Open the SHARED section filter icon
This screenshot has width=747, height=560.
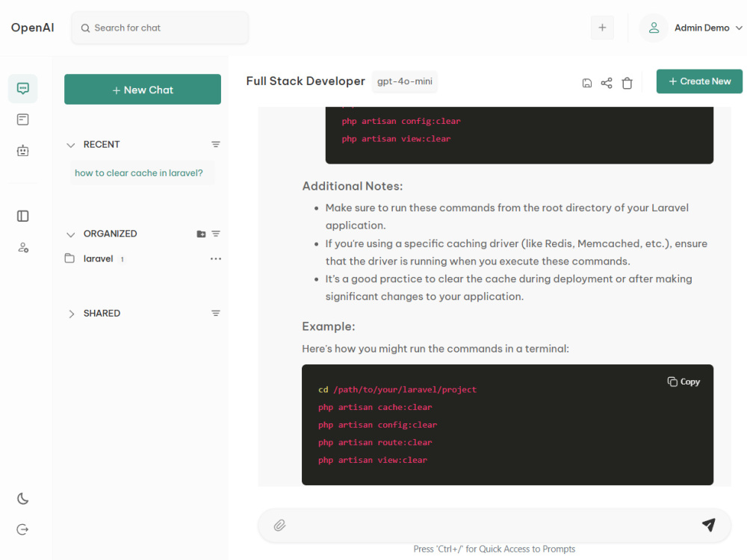tap(216, 314)
